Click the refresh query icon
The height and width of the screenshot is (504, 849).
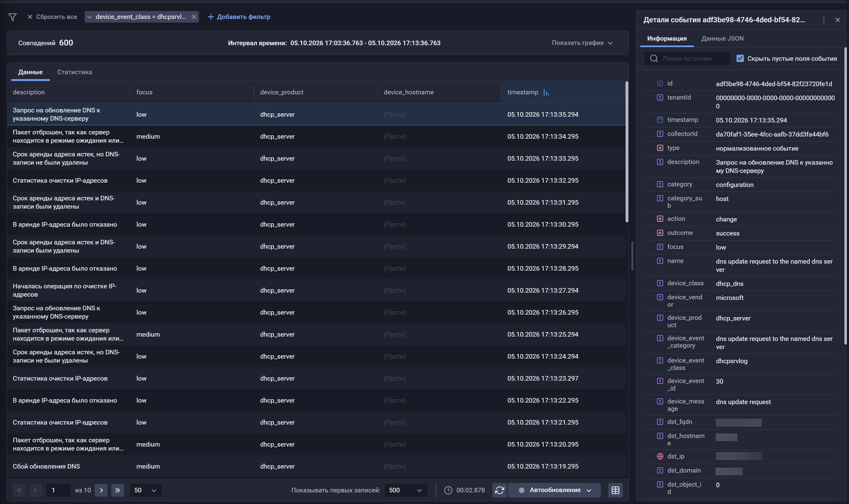[499, 490]
